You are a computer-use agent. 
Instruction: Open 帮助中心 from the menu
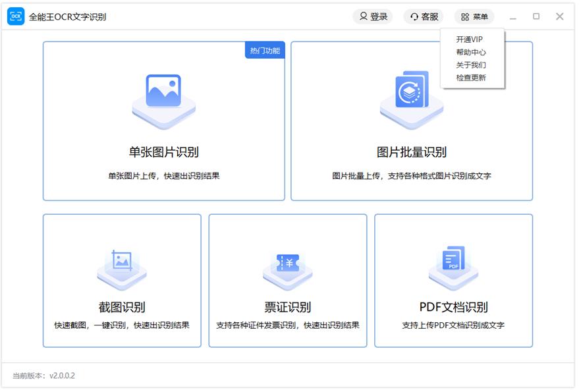pyautogui.click(x=471, y=52)
